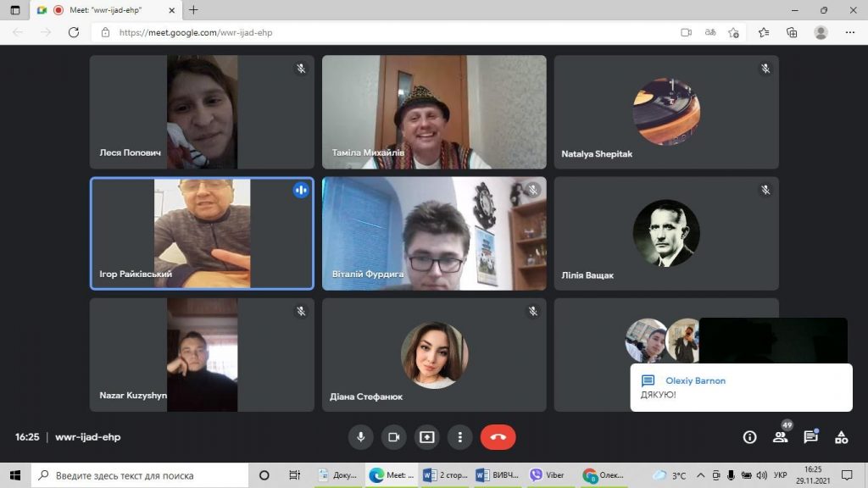Open Edge Settings and more menu

tap(850, 32)
